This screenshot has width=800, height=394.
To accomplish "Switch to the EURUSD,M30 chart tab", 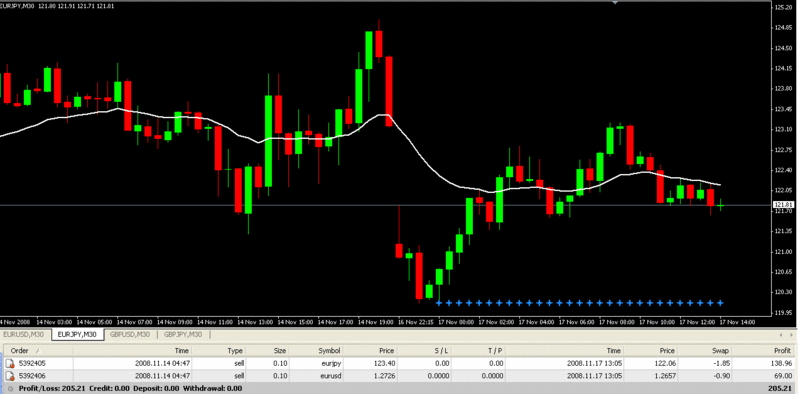I will pos(24,335).
